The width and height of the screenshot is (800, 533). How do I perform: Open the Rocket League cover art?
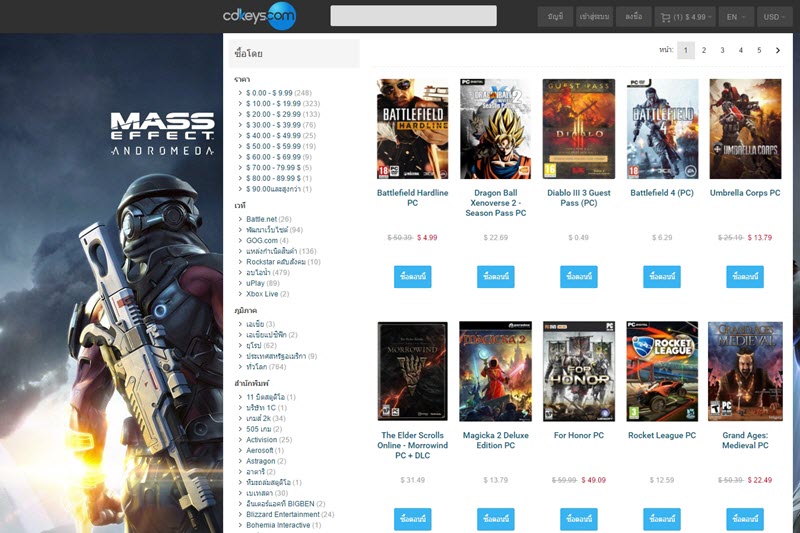tap(662, 370)
